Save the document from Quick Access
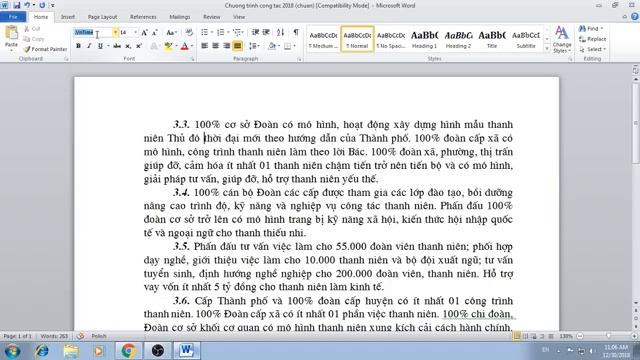The height and width of the screenshot is (360, 640). (x=17, y=5)
